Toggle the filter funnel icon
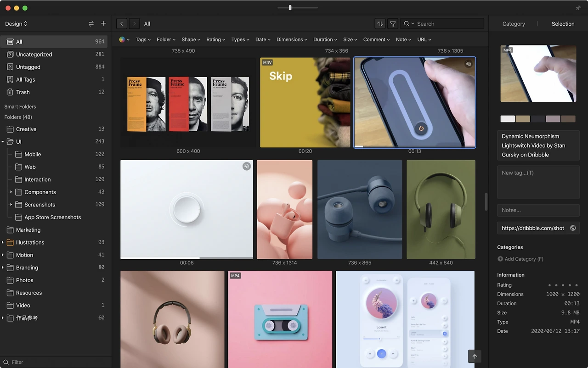The width and height of the screenshot is (588, 368). 393,24
